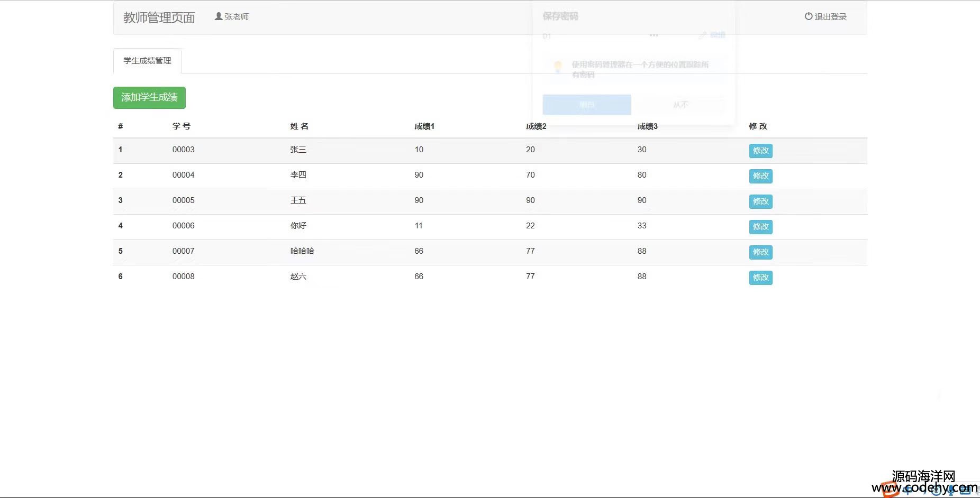Click the 成绩1 column header
The height and width of the screenshot is (498, 980).
coord(424,126)
